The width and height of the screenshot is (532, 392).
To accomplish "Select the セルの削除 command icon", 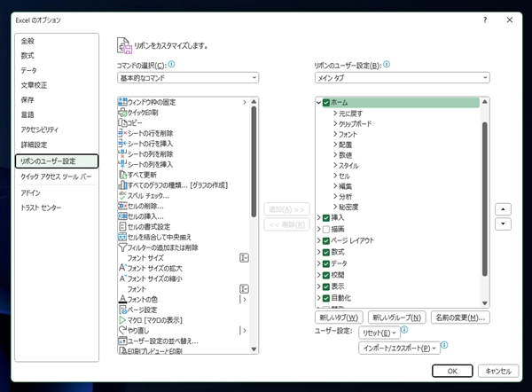I will click(122, 206).
